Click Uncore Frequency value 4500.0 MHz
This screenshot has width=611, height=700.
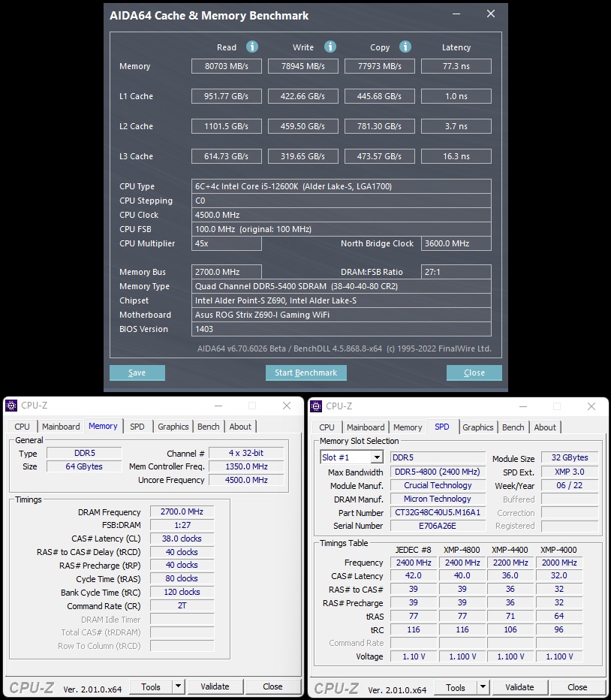[x=246, y=480]
